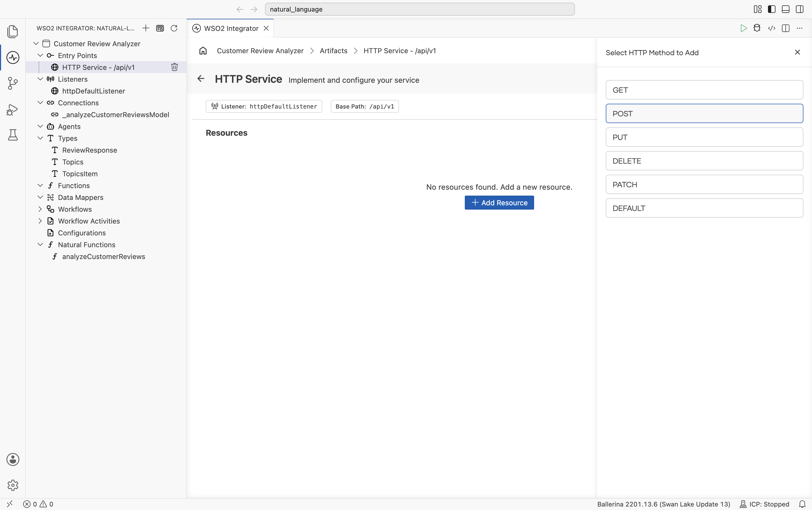Collapse the Connections tree node
The image size is (812, 510).
tap(40, 103)
